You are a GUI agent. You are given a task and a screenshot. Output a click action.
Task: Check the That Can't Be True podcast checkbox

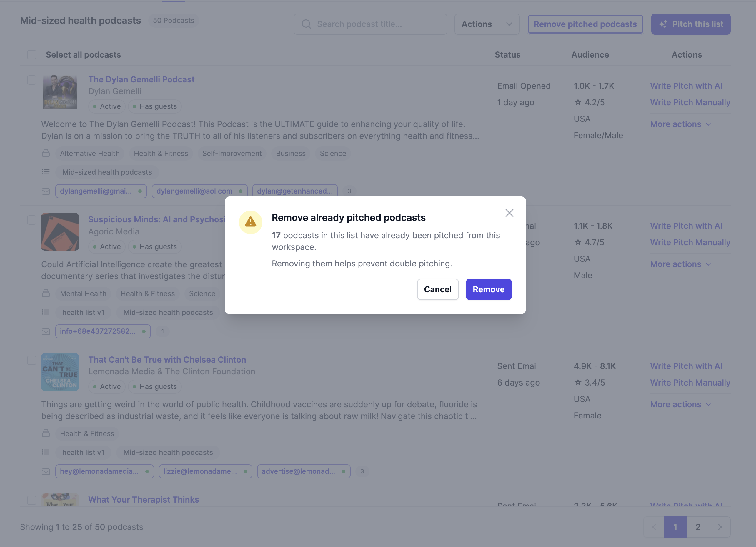(x=32, y=360)
